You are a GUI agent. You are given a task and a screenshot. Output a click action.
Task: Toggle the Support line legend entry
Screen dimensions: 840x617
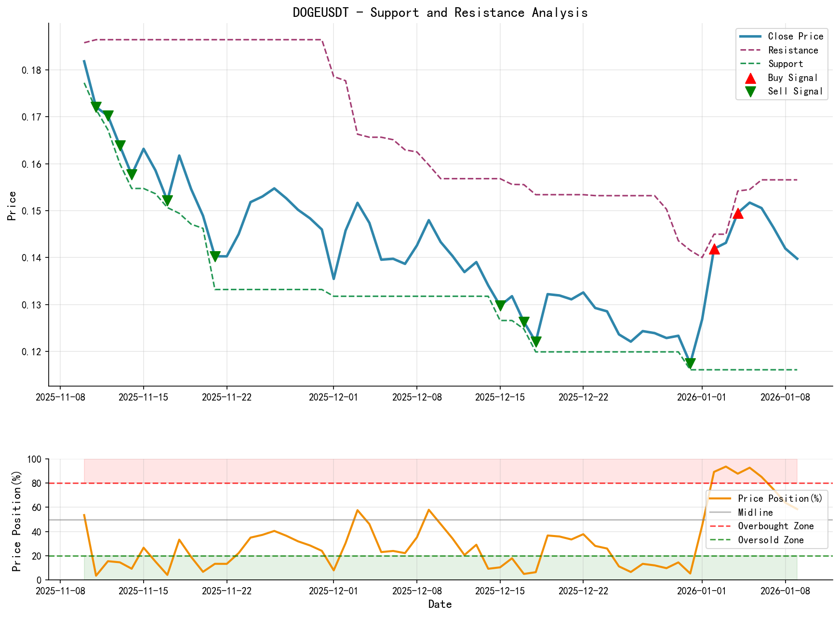pyautogui.click(x=786, y=64)
